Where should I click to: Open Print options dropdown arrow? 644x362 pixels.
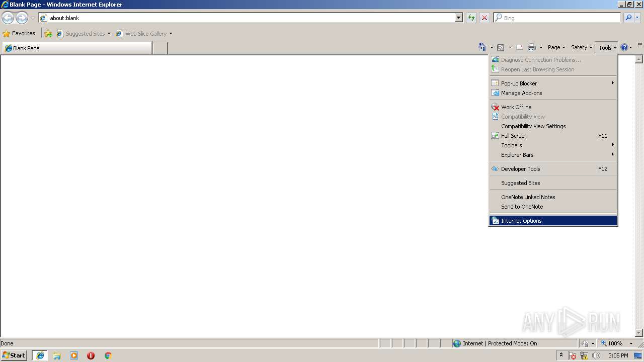pyautogui.click(x=541, y=48)
